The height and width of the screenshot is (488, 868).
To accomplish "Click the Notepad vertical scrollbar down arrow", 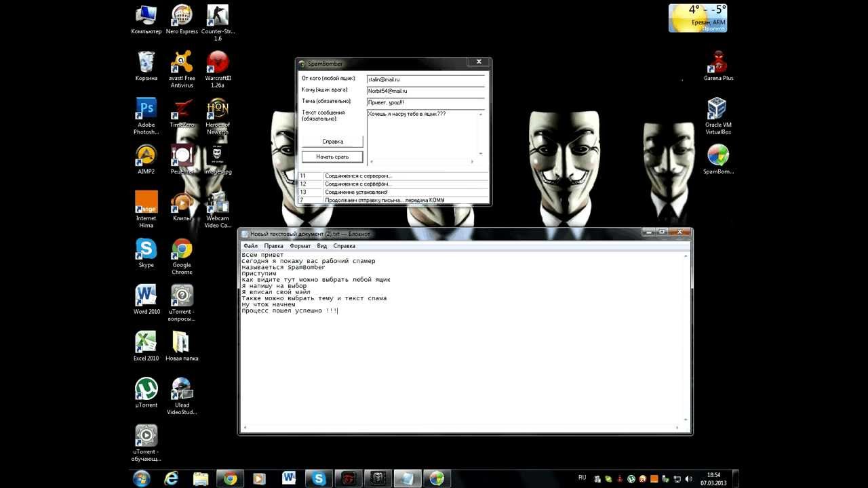I will tap(686, 420).
